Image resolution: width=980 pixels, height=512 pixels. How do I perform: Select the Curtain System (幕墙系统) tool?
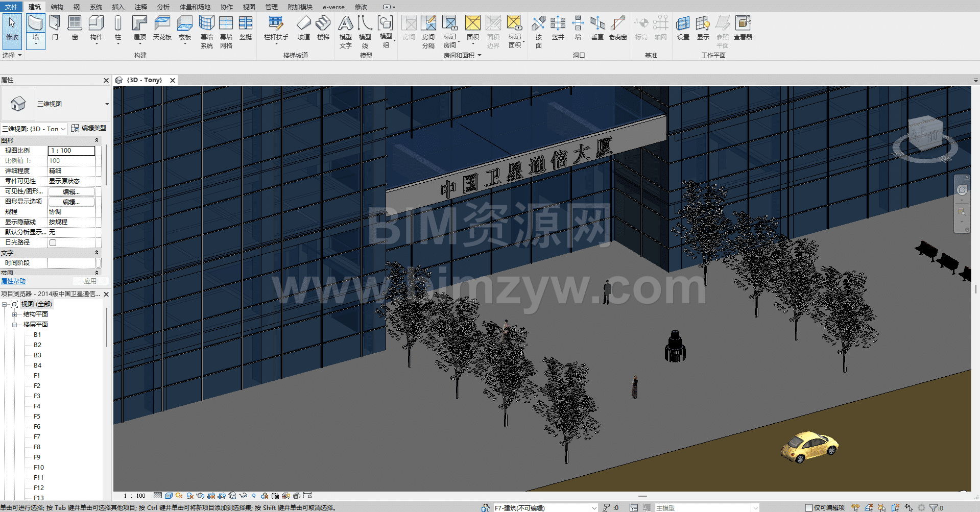pos(207,31)
